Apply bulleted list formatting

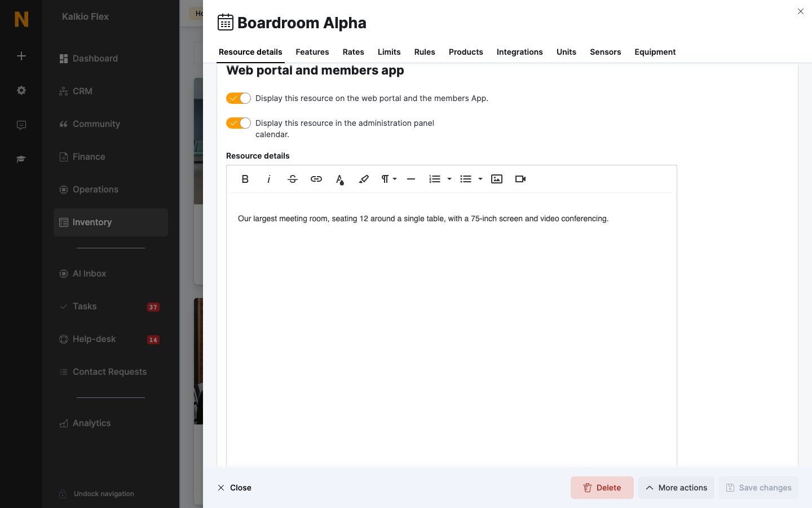tap(466, 179)
